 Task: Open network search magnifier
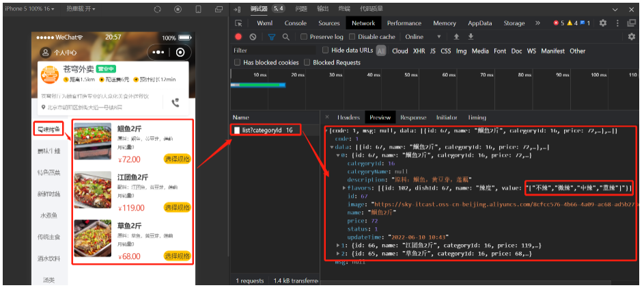click(286, 37)
